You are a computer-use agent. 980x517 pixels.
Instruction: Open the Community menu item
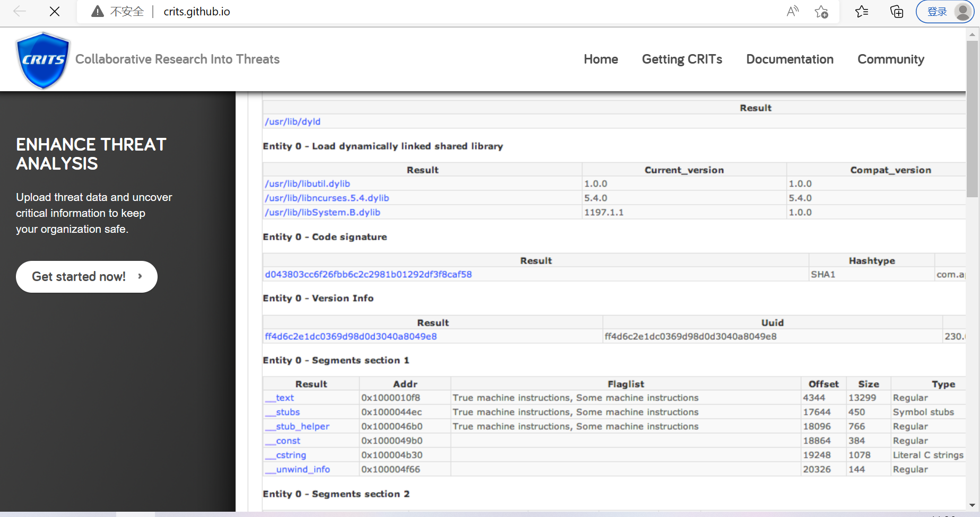point(890,59)
